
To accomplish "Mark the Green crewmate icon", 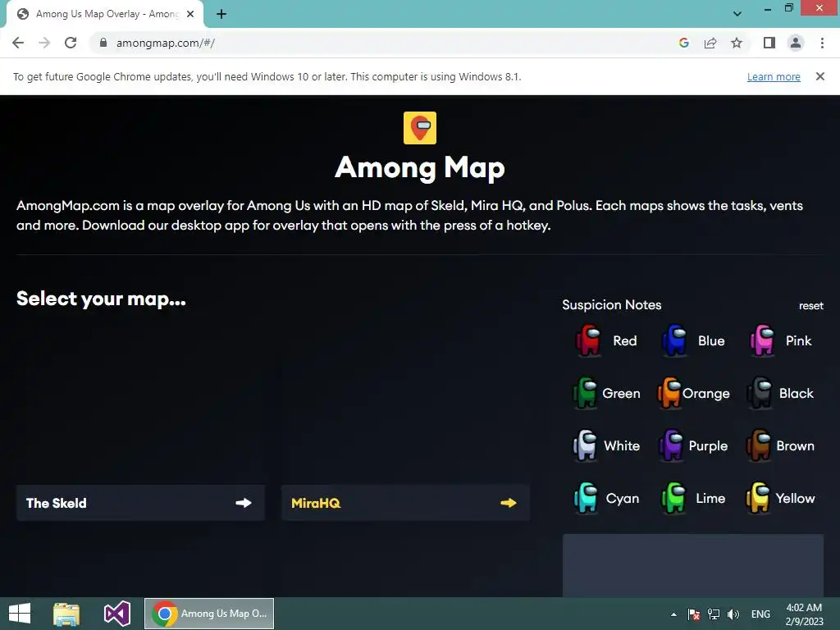I will 585,393.
